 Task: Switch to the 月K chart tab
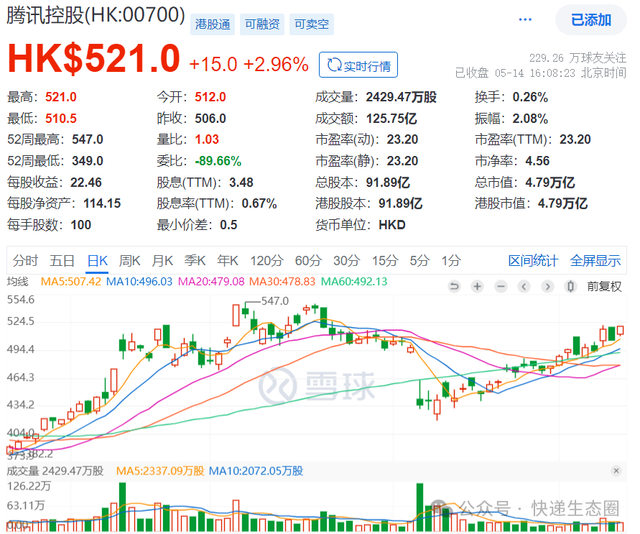[x=162, y=260]
